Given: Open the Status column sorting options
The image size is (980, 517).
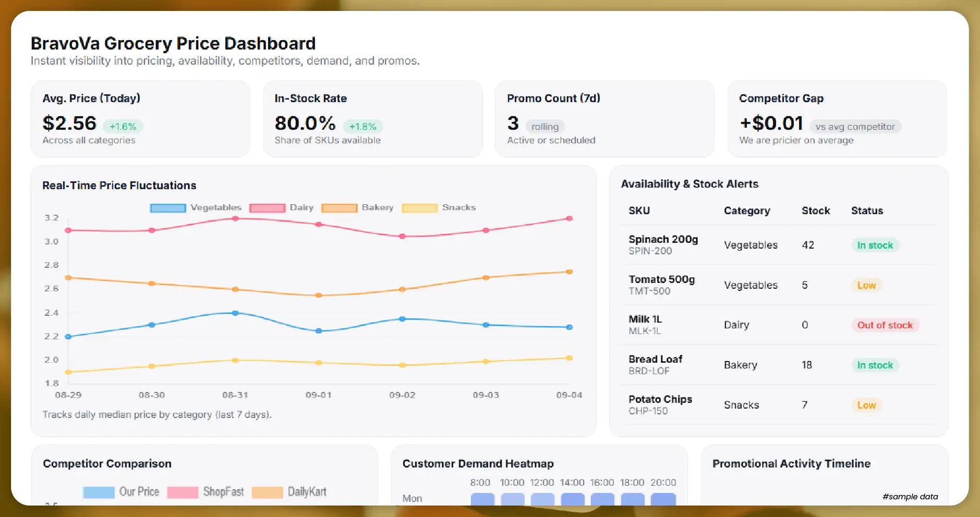Looking at the screenshot, I should click(866, 211).
